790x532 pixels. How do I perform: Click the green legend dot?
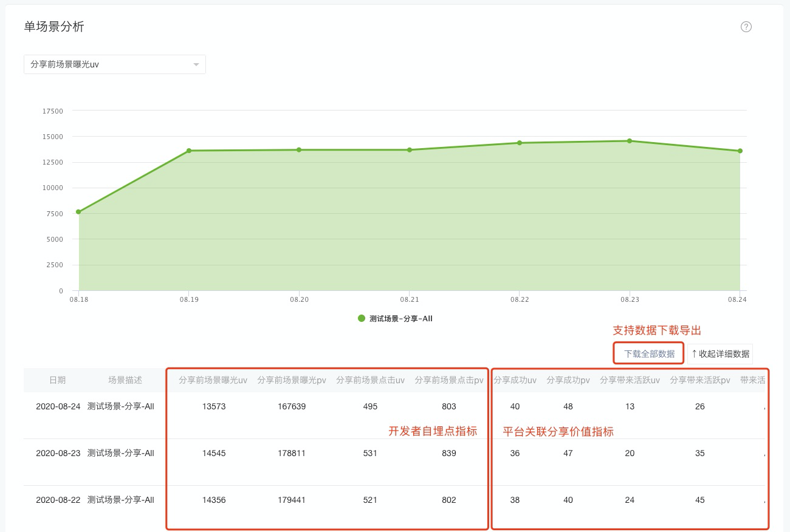[362, 318]
